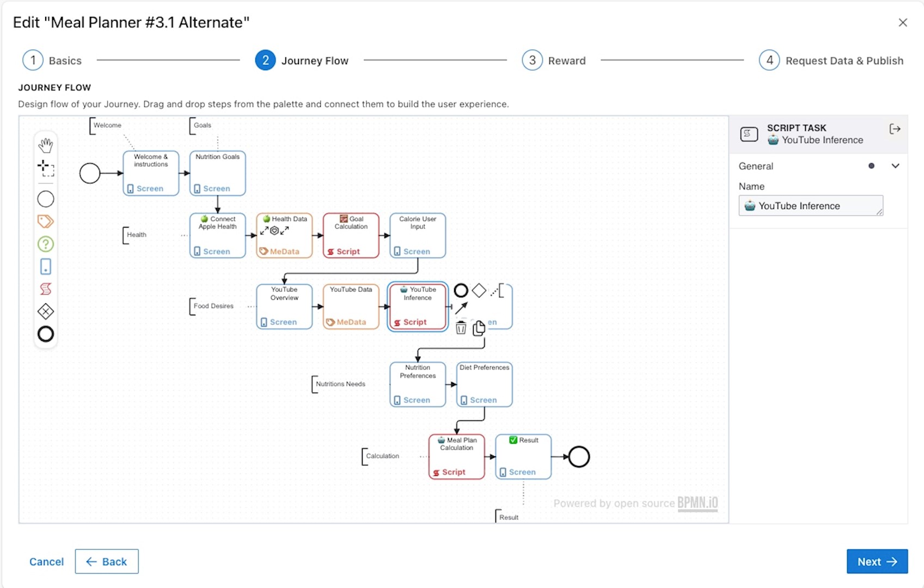The width and height of the screenshot is (924, 588).
Task: Click the connect arrow tool in context pad
Action: (461, 309)
